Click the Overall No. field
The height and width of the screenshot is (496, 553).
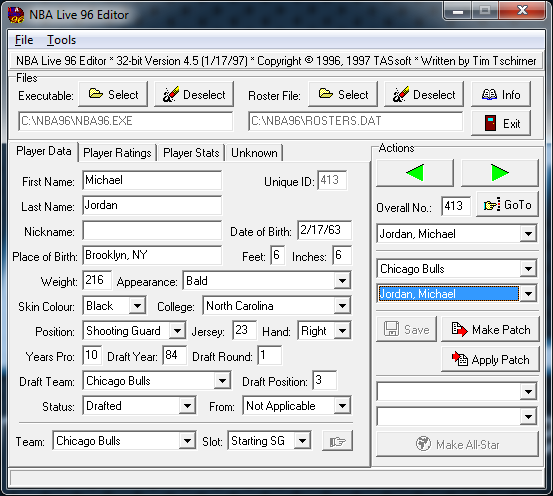coord(456,206)
